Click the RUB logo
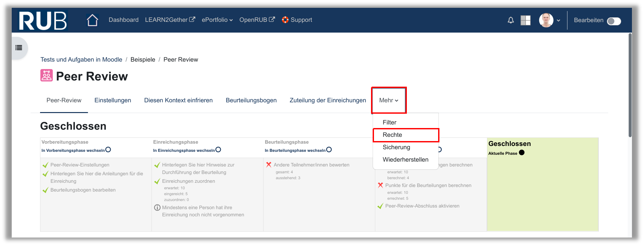This screenshot has width=644, height=245. point(43,21)
